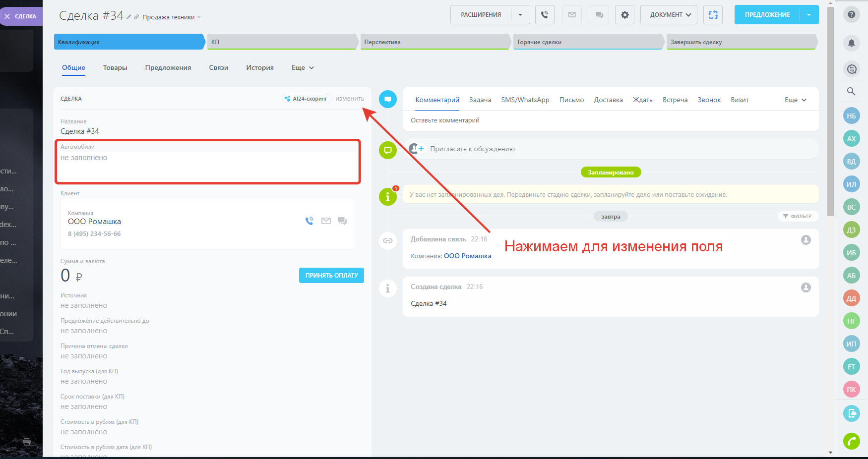Image resolution: width=868 pixels, height=459 pixels.
Task: Click the green phone handset icon
Action: (x=851, y=441)
